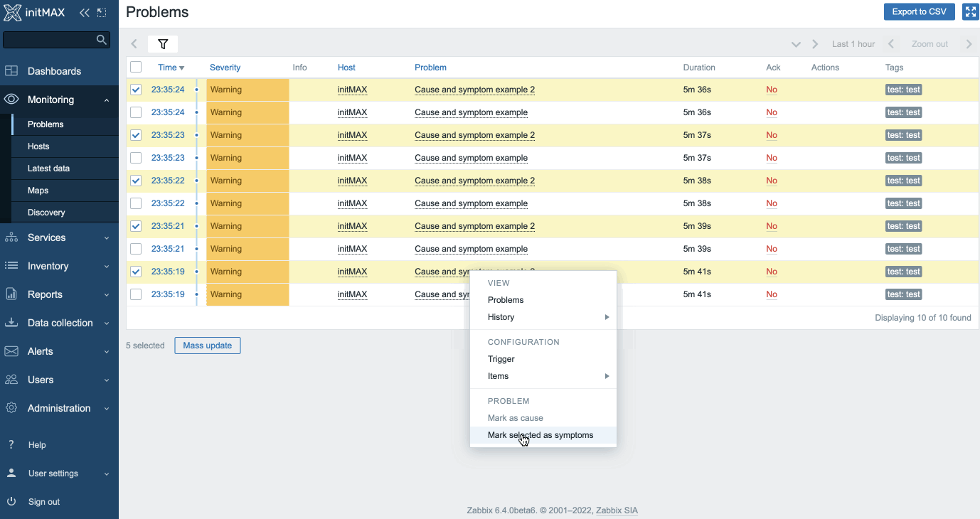
Task: Open the History submenu arrow
Action: click(x=607, y=317)
